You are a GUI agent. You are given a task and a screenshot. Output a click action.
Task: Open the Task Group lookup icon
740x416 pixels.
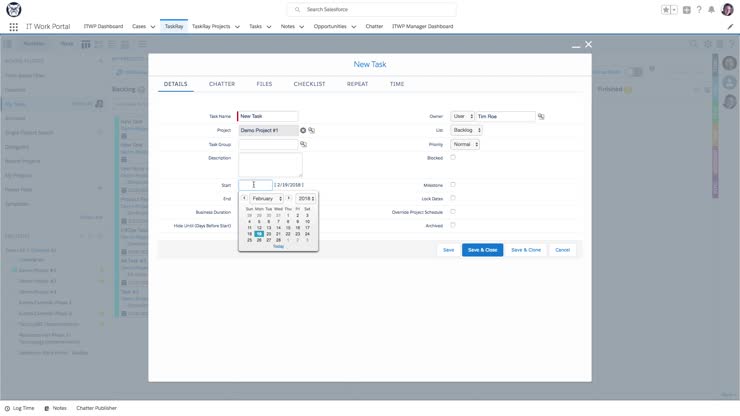(x=303, y=144)
